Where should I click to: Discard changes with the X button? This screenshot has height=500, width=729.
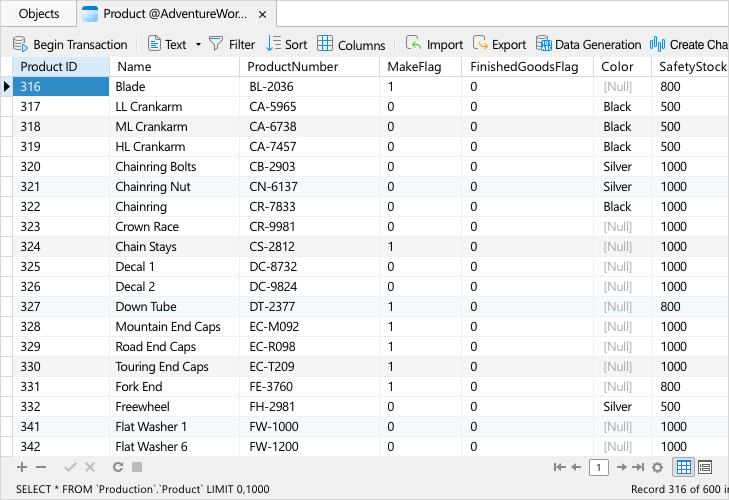[x=90, y=467]
